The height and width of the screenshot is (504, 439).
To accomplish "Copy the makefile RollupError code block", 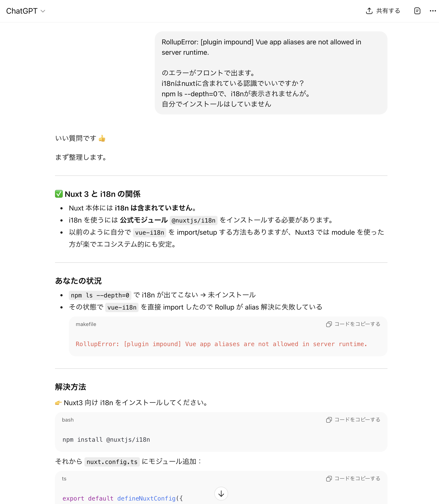I will [x=353, y=324].
